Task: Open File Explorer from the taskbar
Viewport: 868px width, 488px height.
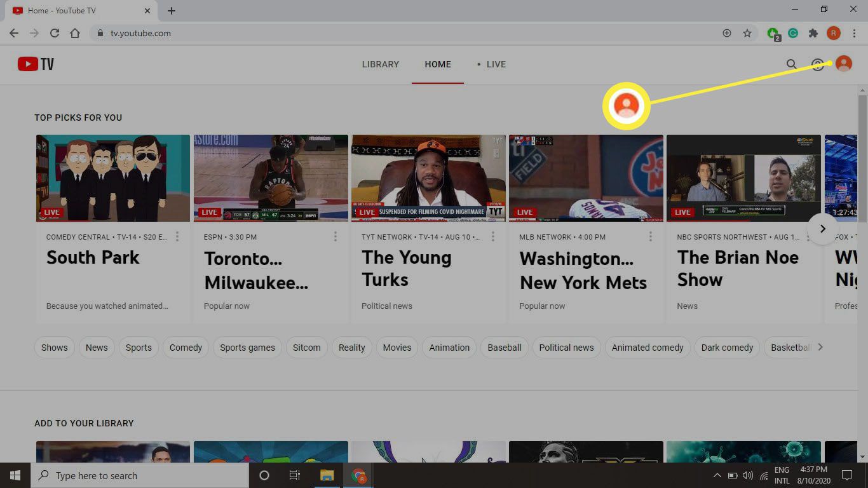Action: 327,475
